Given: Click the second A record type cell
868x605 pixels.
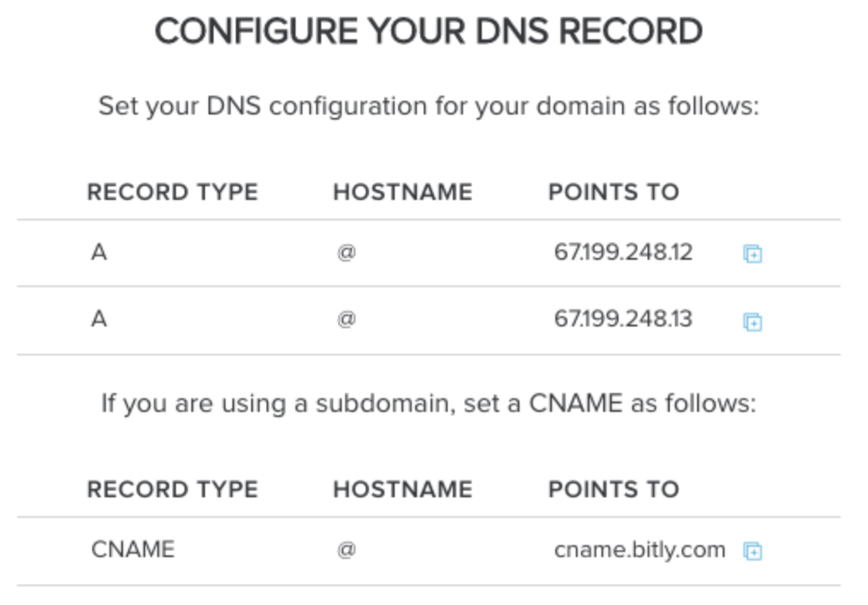Looking at the screenshot, I should 99,319.
